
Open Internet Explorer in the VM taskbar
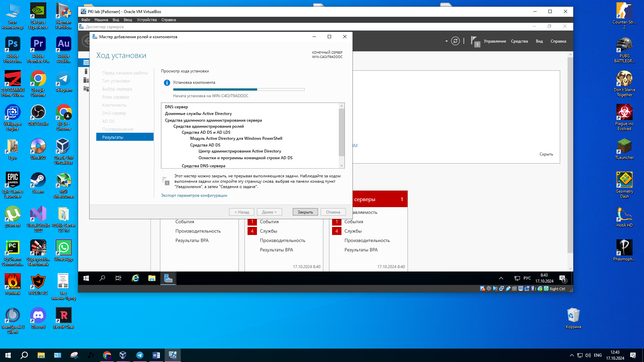[136, 278]
